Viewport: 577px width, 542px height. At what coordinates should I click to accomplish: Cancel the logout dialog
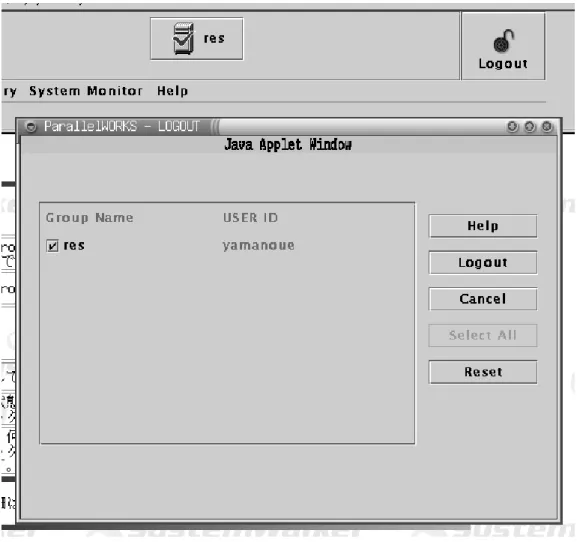(x=482, y=299)
